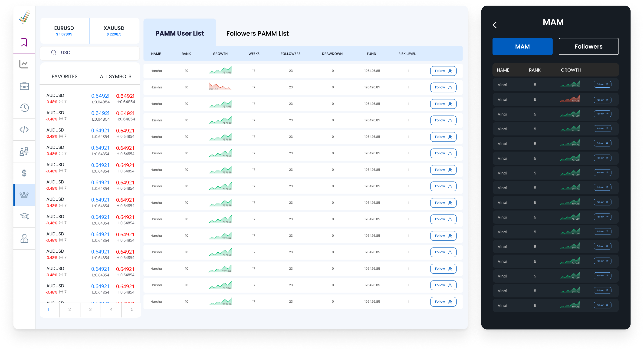Open the history clock sidebar icon
This screenshot has height=350, width=644.
pyautogui.click(x=24, y=108)
